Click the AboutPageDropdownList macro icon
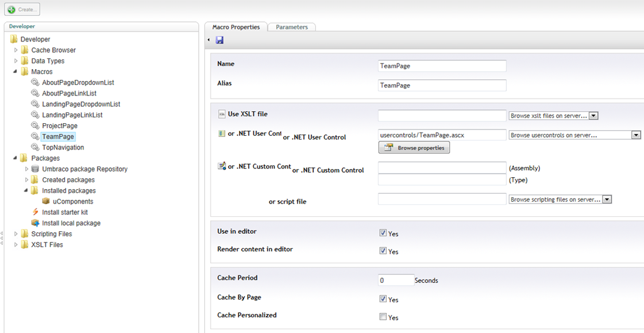This screenshot has width=644, height=333. 35,83
